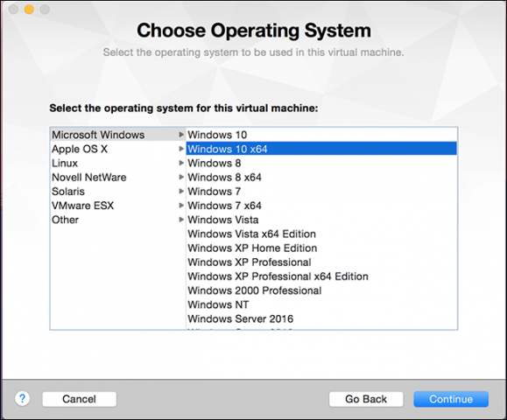This screenshot has height=420, width=507.
Task: Expand the Solaris category arrow
Action: tap(181, 192)
